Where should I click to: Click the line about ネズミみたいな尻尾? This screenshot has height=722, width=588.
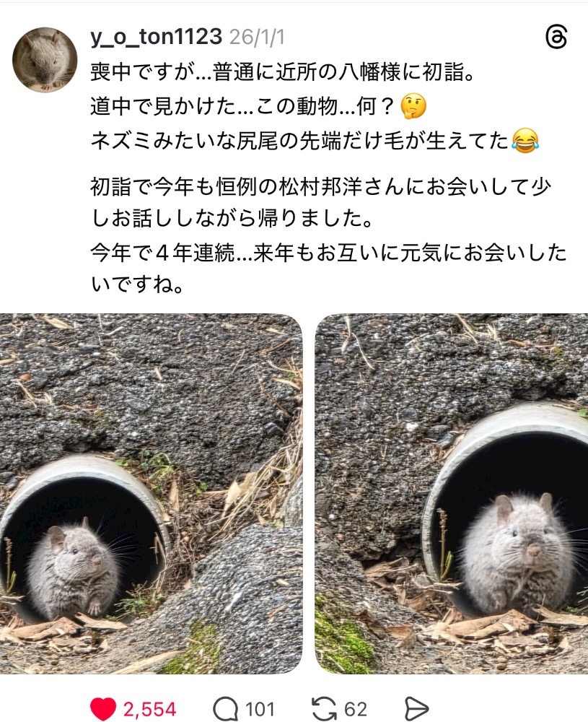point(315,141)
